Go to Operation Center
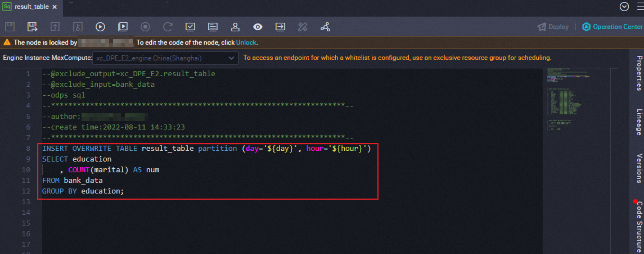 pos(613,27)
